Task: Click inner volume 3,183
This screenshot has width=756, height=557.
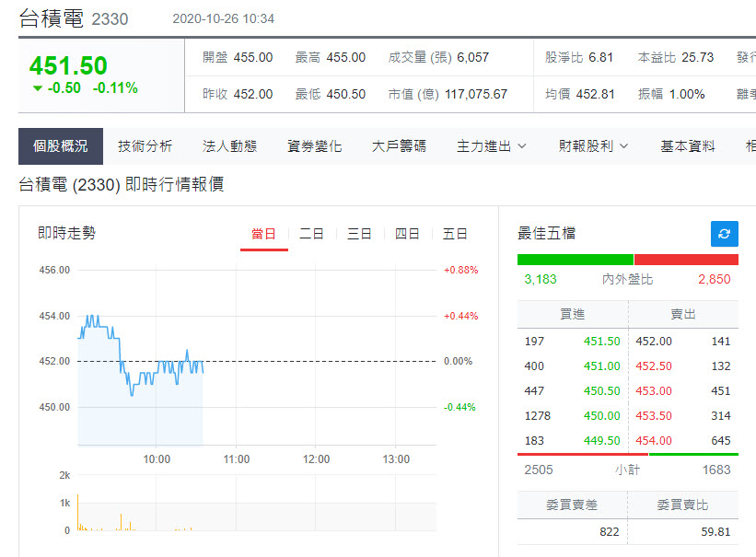Action: click(x=541, y=279)
